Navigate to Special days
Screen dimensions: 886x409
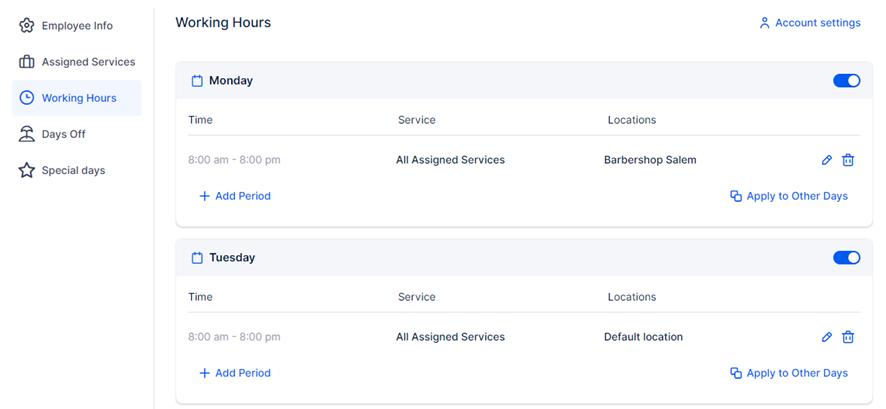(72, 171)
